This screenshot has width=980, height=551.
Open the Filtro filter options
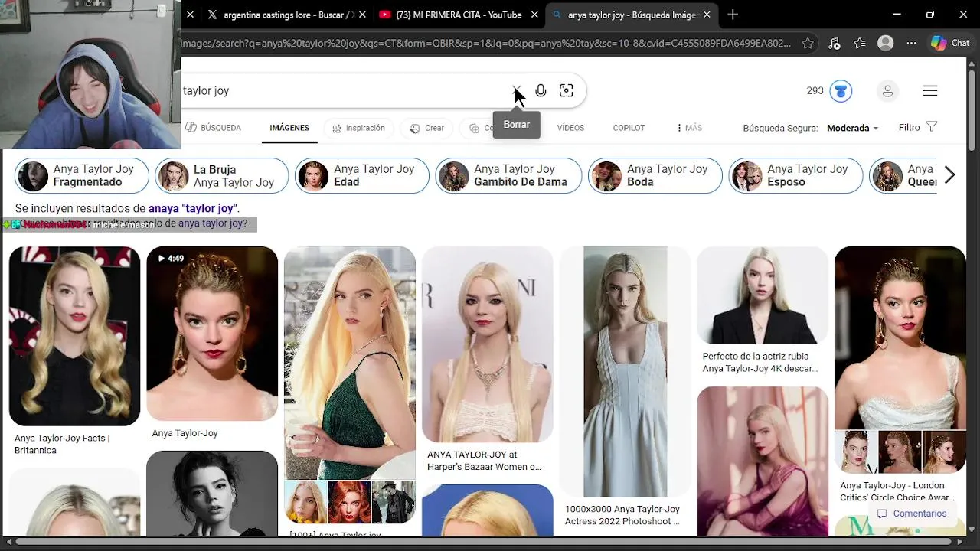tap(918, 127)
